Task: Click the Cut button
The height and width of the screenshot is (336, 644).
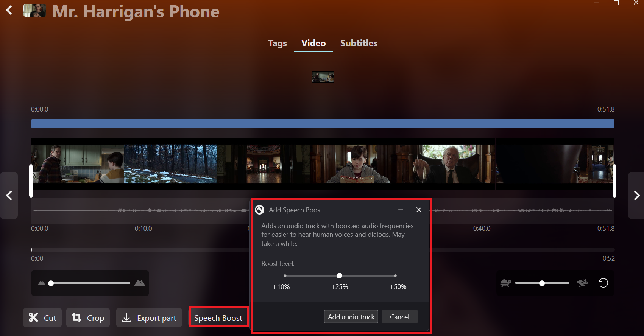Action: coord(42,317)
